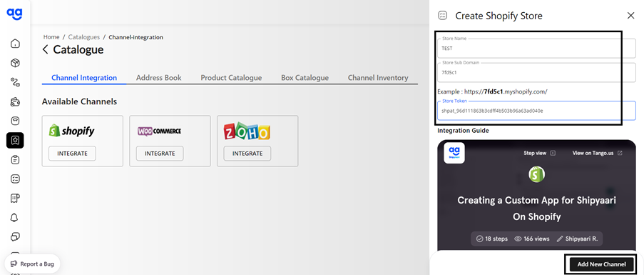
Task: Open the Product Catalogue tab
Action: coord(231,78)
